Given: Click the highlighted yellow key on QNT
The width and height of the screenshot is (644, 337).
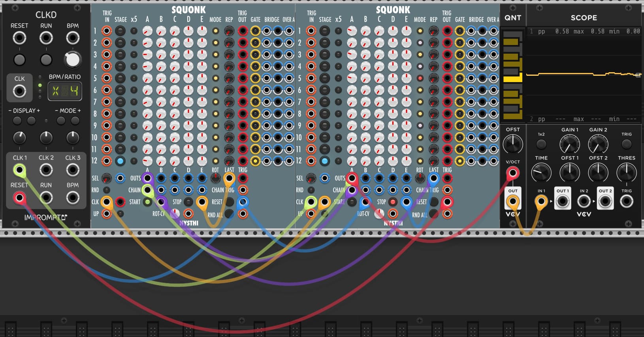Looking at the screenshot, I should [512, 79].
